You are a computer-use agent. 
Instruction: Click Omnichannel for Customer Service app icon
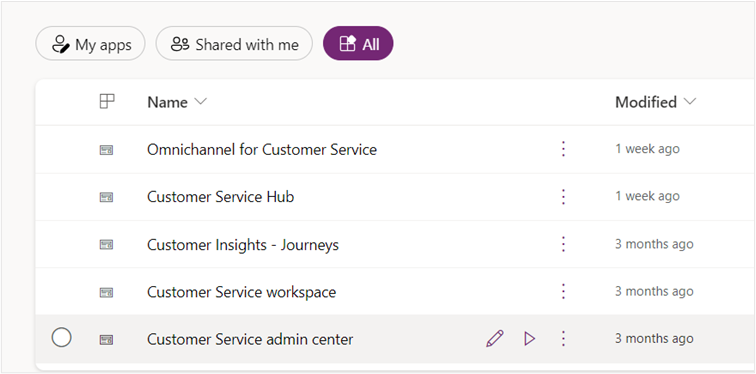click(x=106, y=150)
